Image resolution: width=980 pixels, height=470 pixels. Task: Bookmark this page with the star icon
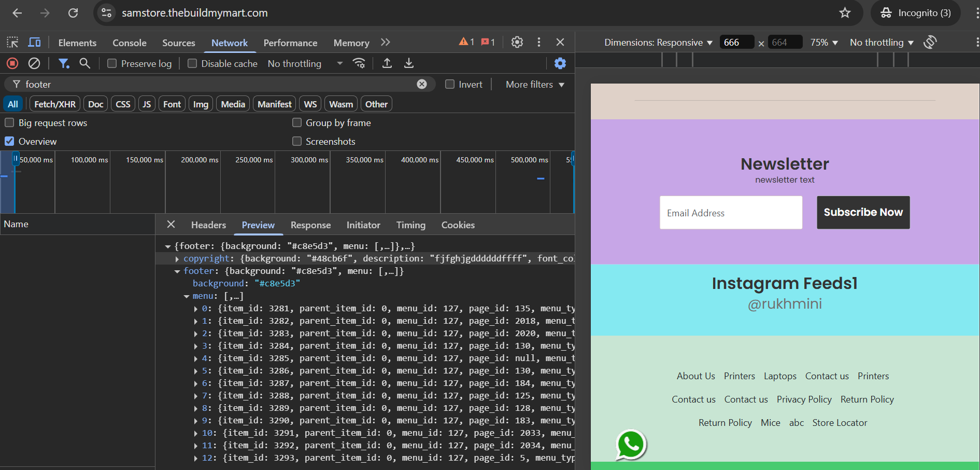(x=845, y=13)
